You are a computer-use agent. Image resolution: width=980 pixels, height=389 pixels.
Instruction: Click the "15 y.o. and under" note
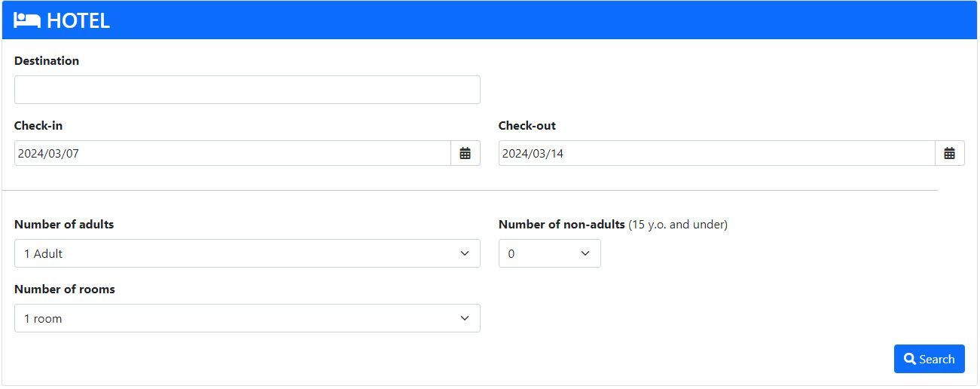[678, 225]
